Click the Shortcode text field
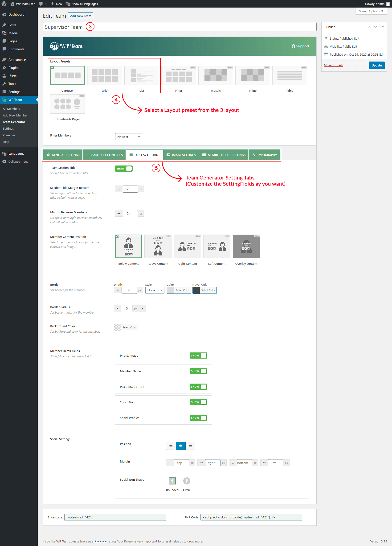The width and height of the screenshot is (392, 546). pos(115,517)
